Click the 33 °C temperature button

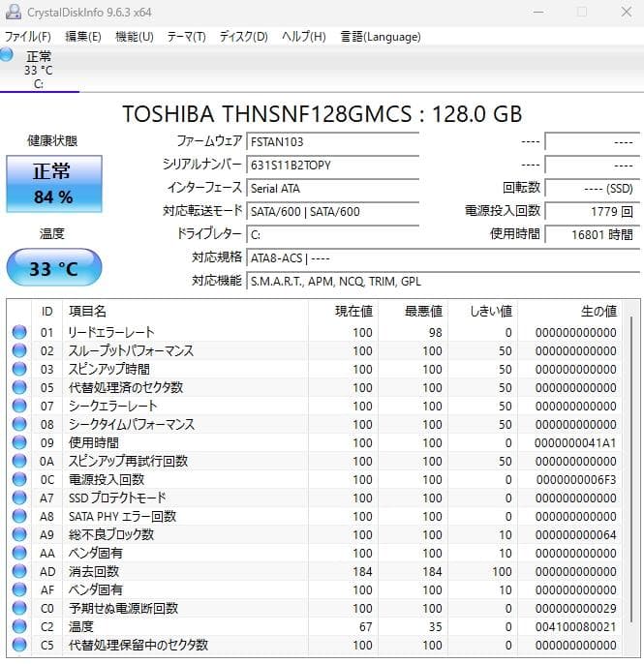point(54,267)
